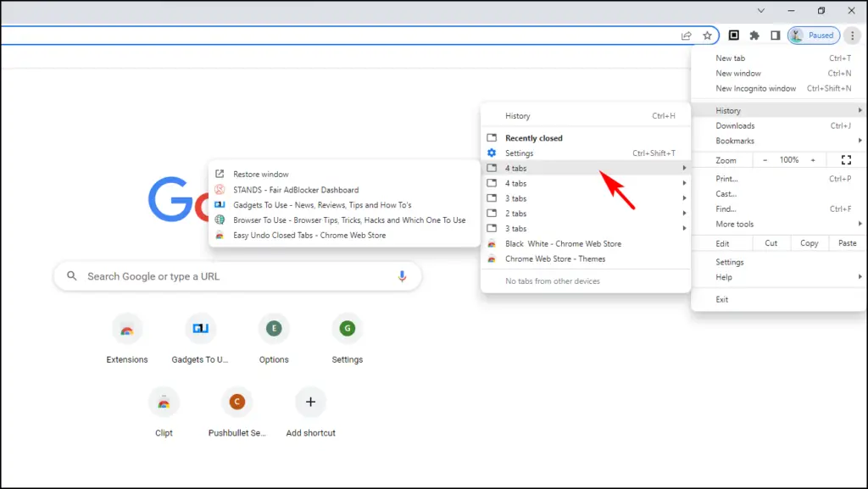Enter fullscreen with the zoom row icon

coord(846,160)
